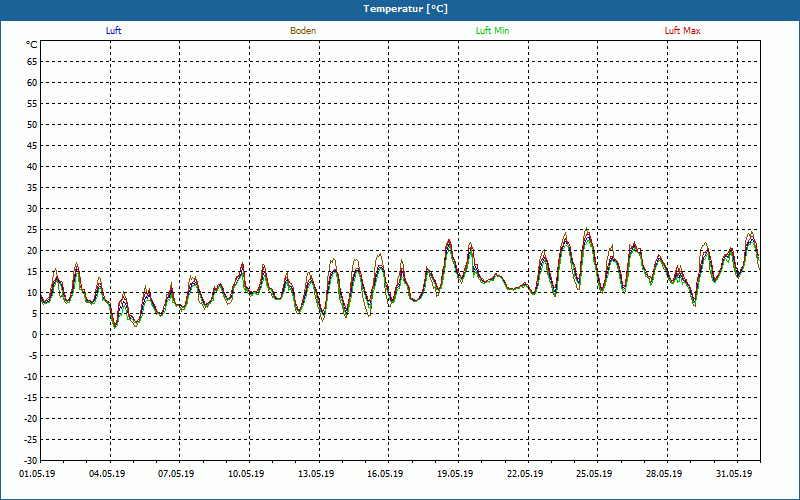Click the 65 value on temperature axis
The width and height of the screenshot is (800, 500).
tap(32, 61)
